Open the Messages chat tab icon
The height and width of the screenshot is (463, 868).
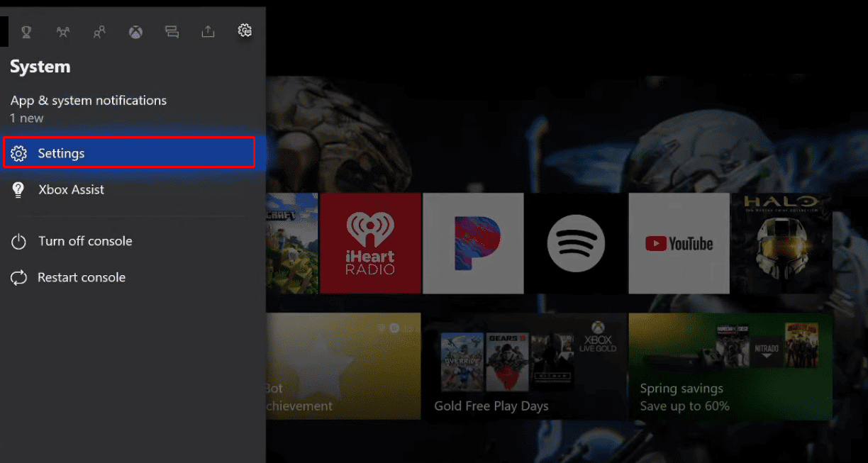(x=172, y=31)
